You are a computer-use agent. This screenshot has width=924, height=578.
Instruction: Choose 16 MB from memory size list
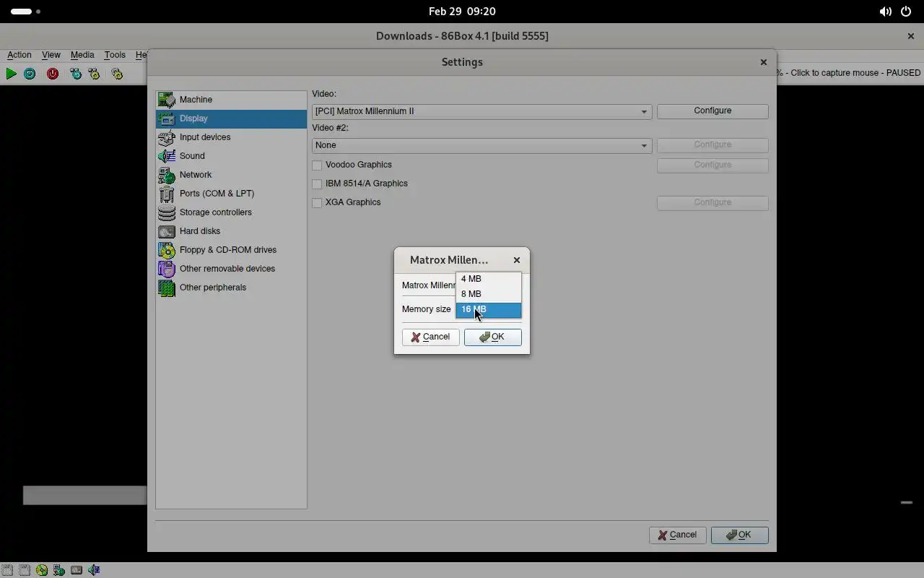[x=488, y=309]
